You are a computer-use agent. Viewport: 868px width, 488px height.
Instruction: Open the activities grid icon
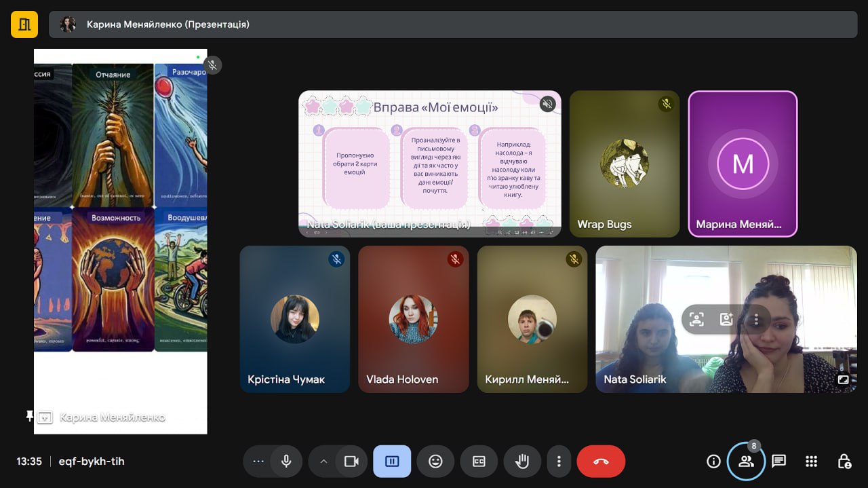click(x=811, y=462)
